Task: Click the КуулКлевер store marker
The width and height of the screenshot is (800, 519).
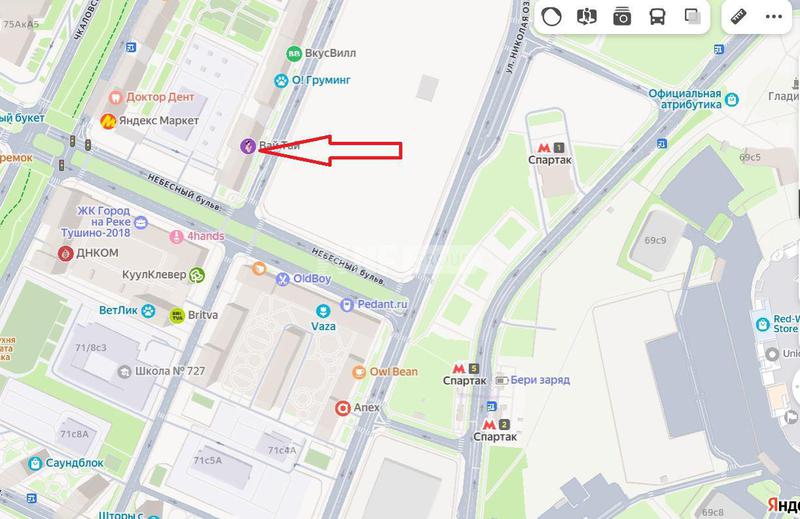Action: point(197,275)
